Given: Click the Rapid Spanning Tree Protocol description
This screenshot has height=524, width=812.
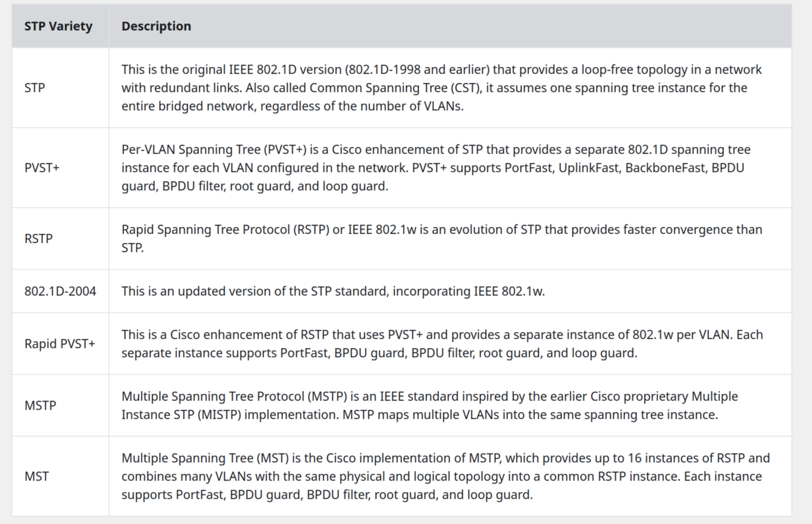Looking at the screenshot, I should [441, 239].
